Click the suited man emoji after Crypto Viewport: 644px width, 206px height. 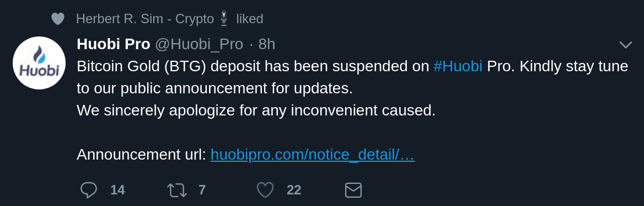coord(224,19)
